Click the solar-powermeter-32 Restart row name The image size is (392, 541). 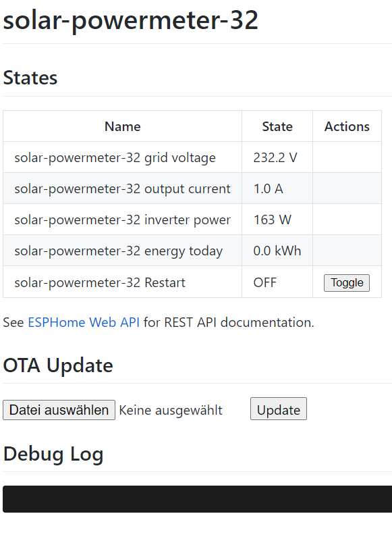click(x=100, y=282)
